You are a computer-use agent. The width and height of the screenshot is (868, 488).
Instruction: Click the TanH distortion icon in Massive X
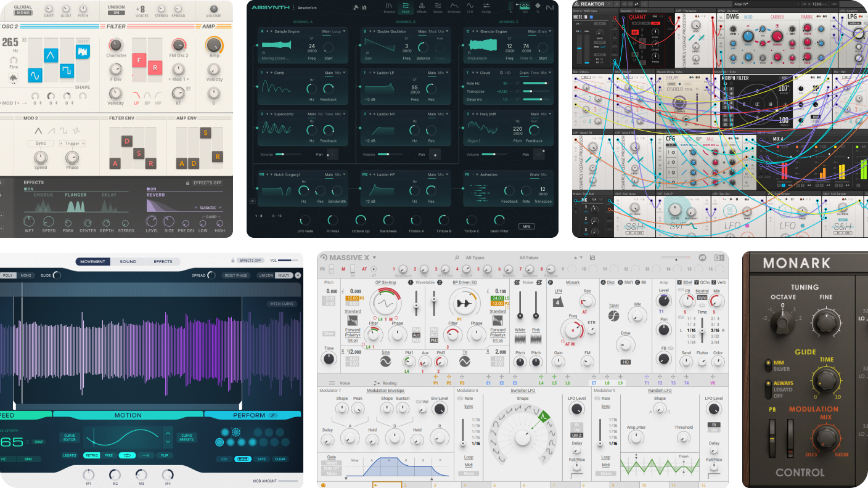coord(613,315)
